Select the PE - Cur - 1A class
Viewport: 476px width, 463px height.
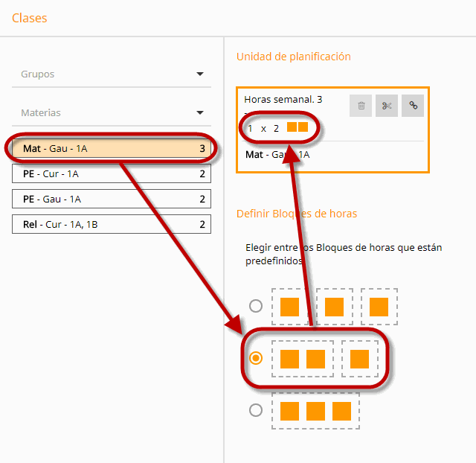pyautogui.click(x=112, y=173)
